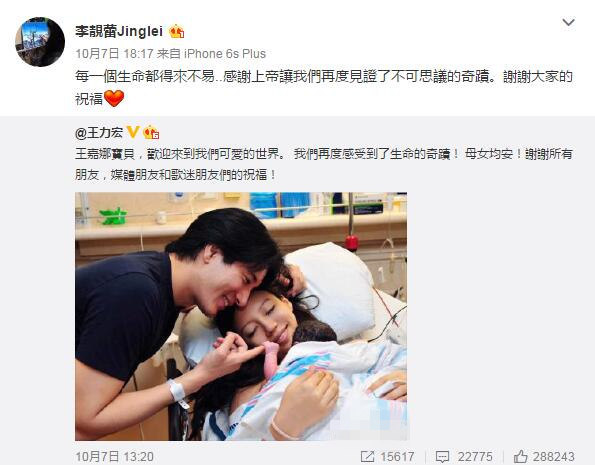Viewport: 595px width, 465px height.
Task: Open the @王力宏 mention link
Action: click(99, 132)
